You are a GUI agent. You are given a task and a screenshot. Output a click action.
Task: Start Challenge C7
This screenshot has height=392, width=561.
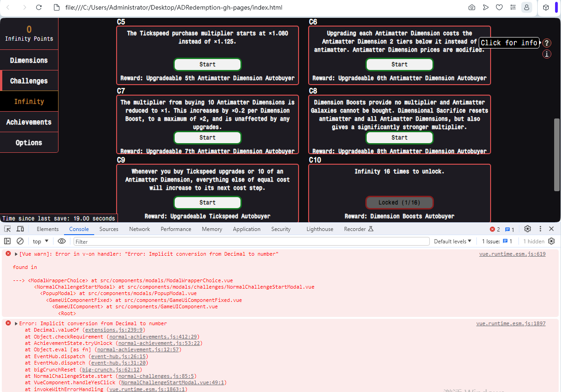click(x=207, y=137)
